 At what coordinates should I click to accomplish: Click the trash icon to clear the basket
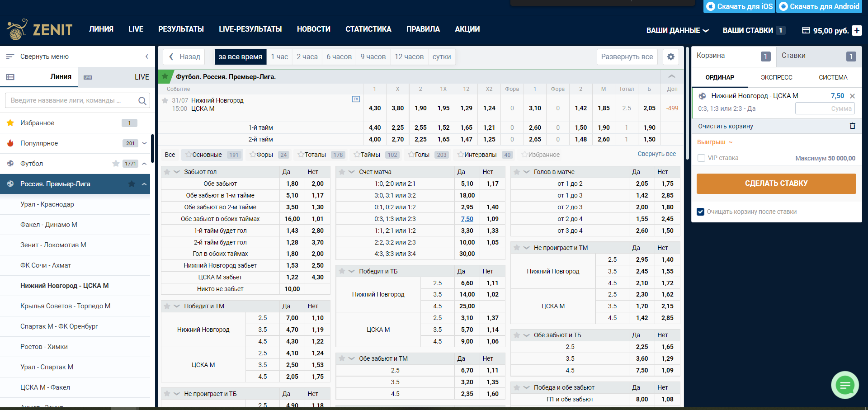click(x=852, y=126)
